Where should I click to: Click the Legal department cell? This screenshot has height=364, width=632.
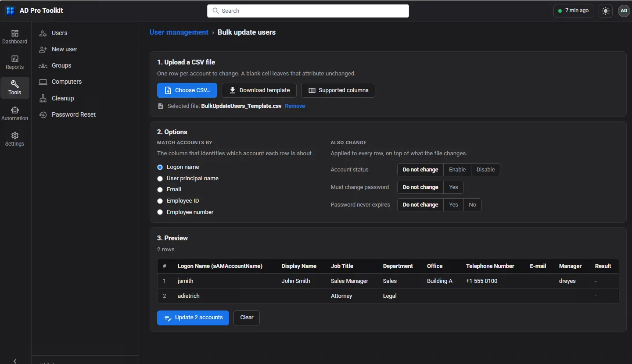[x=390, y=296]
